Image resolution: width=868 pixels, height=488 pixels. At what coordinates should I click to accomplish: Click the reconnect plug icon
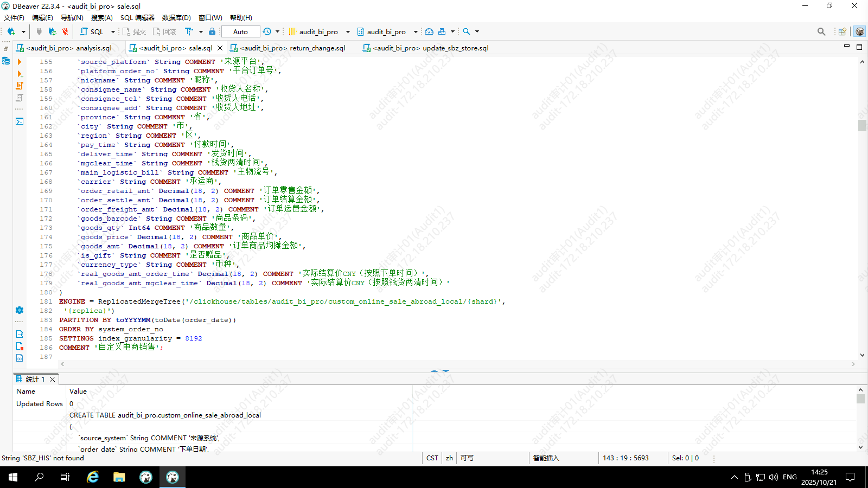(52, 32)
